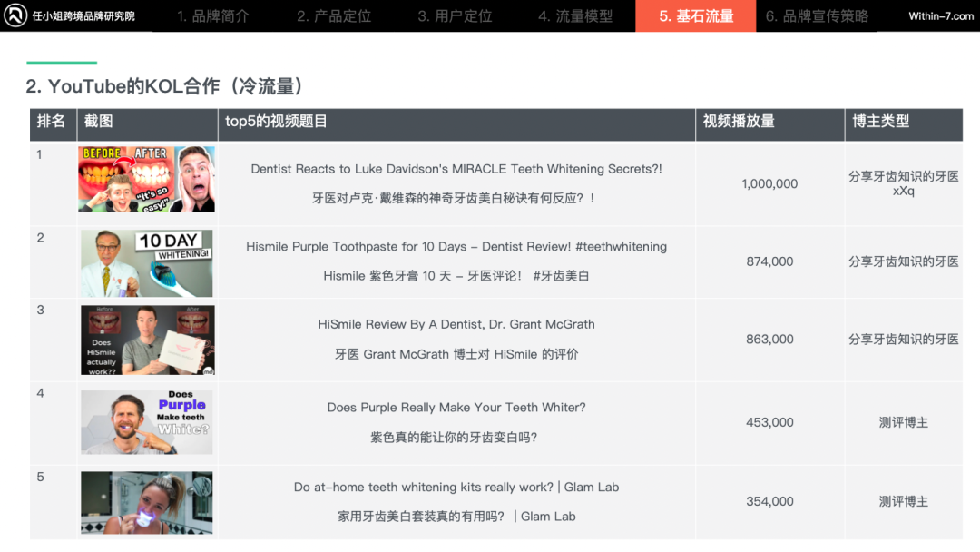Click translation 家用牙齿美白套装真的有用吗？
The height and width of the screenshot is (552, 980).
(x=456, y=517)
